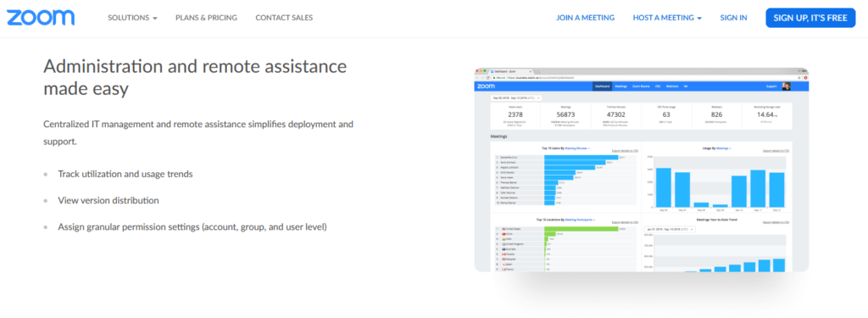Click the caret arrow next to SOLUTIONS
Image resolution: width=868 pixels, height=318 pixels.
coord(155,19)
